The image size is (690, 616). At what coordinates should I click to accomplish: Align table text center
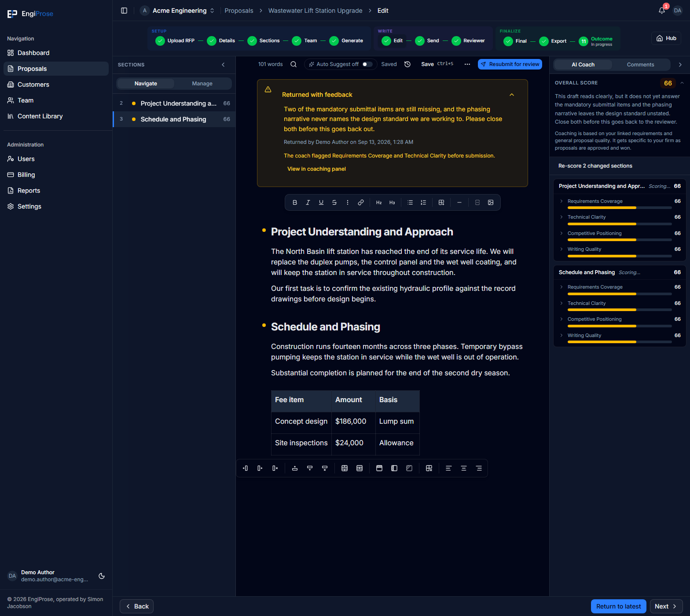click(464, 468)
